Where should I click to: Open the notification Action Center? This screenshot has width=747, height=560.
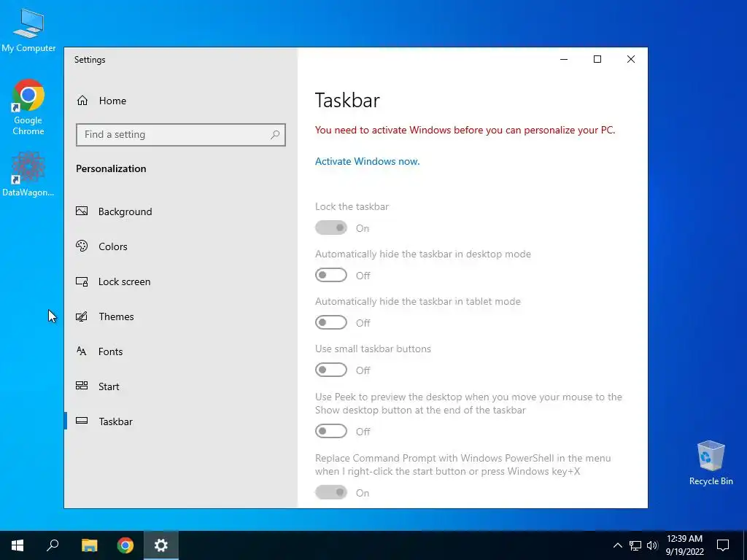click(723, 545)
